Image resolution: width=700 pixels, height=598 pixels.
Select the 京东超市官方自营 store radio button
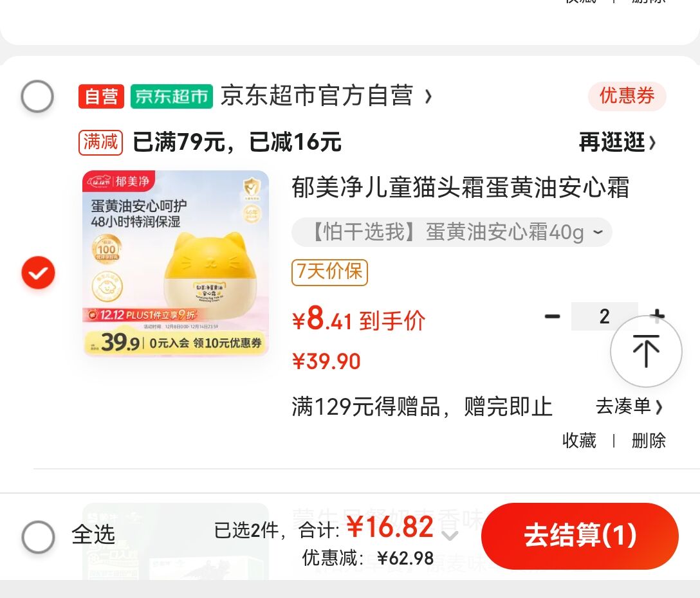point(37,96)
